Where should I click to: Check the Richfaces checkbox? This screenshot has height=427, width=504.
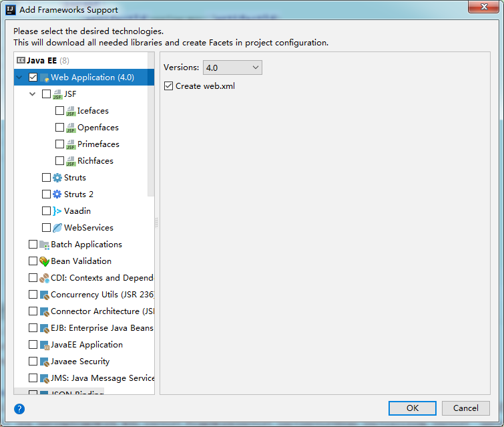tap(59, 161)
